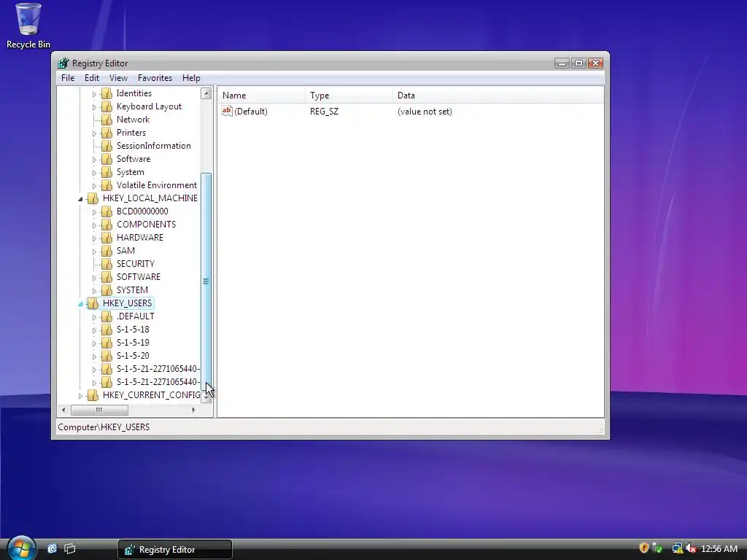Screen dimensions: 747x560
Task: Select the S-1-5-20 key
Action: tap(133, 356)
